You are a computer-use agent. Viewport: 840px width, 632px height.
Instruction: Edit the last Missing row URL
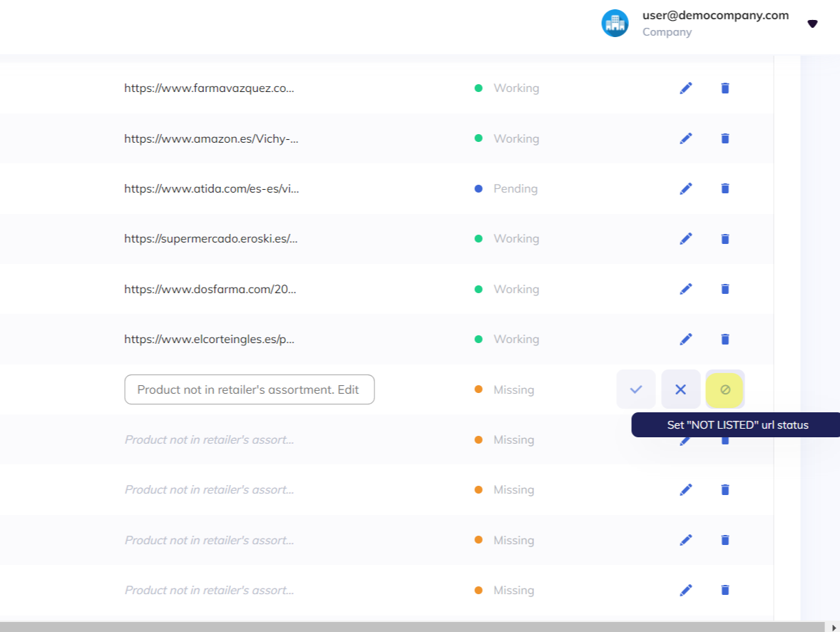[686, 590]
